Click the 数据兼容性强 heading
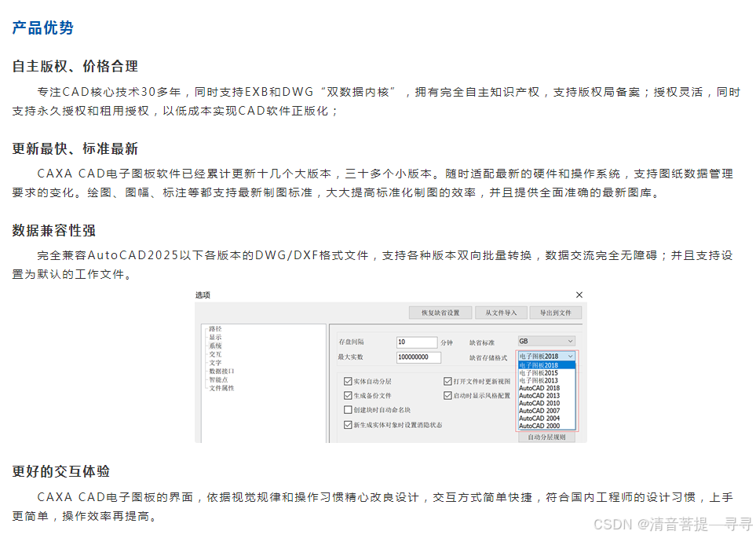The height and width of the screenshot is (538, 756). click(x=54, y=230)
